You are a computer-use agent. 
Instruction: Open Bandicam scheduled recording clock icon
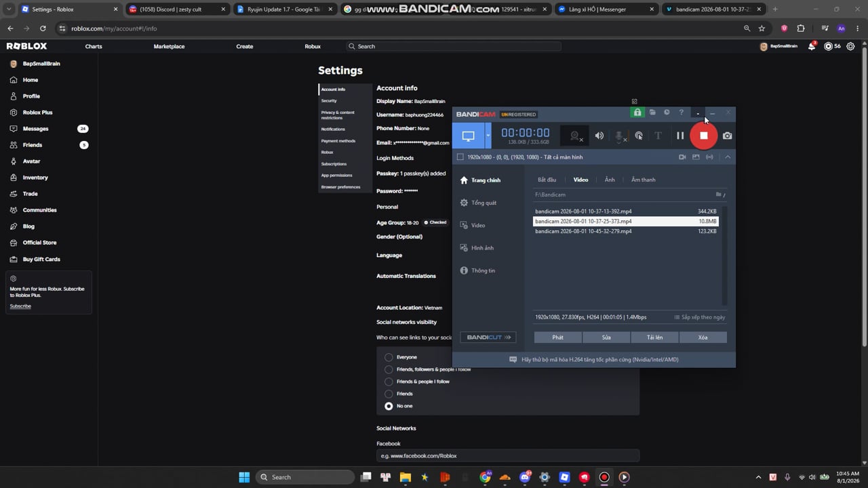coord(667,113)
